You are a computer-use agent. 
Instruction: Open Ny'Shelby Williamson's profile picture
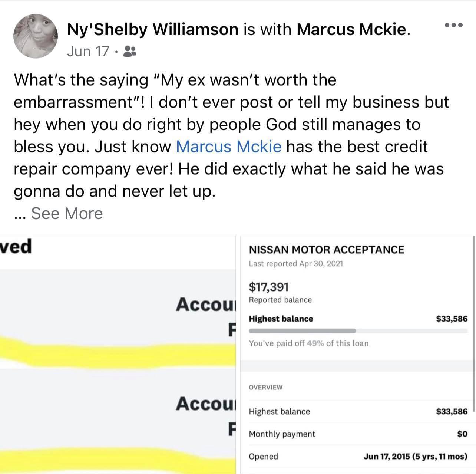point(36,36)
